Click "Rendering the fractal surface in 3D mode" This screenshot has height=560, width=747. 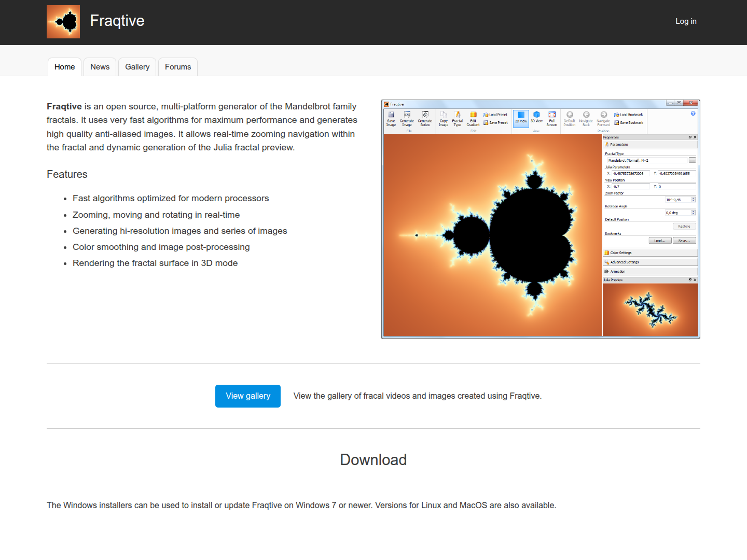(155, 263)
